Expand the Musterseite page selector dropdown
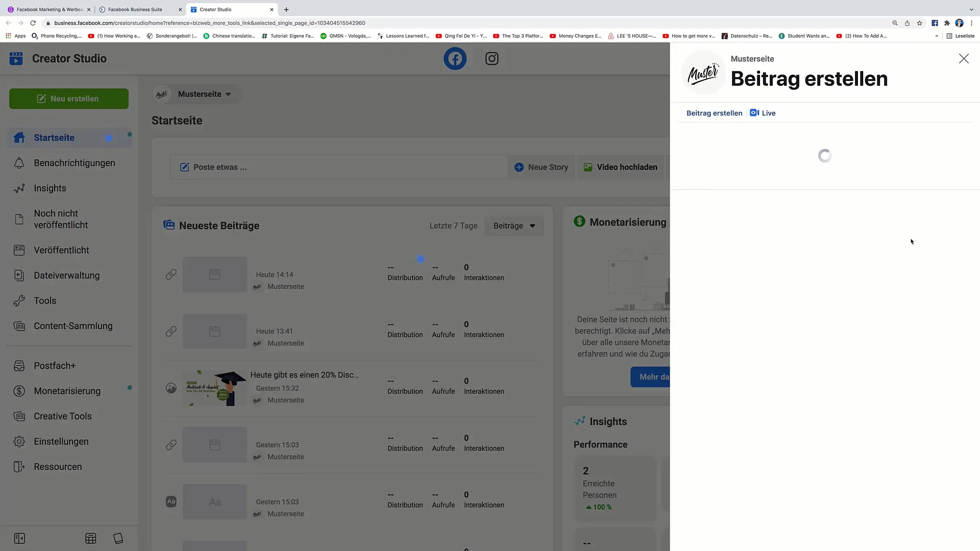This screenshot has width=980, height=551. click(228, 93)
